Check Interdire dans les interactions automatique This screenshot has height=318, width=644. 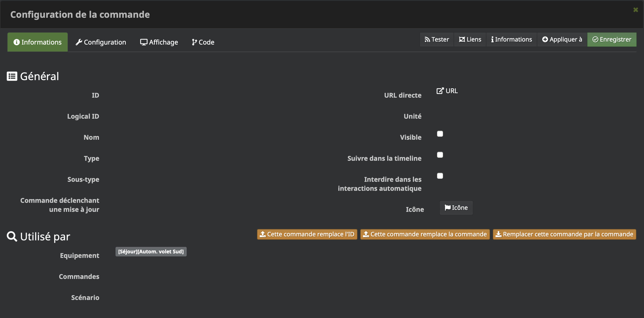[440, 176]
